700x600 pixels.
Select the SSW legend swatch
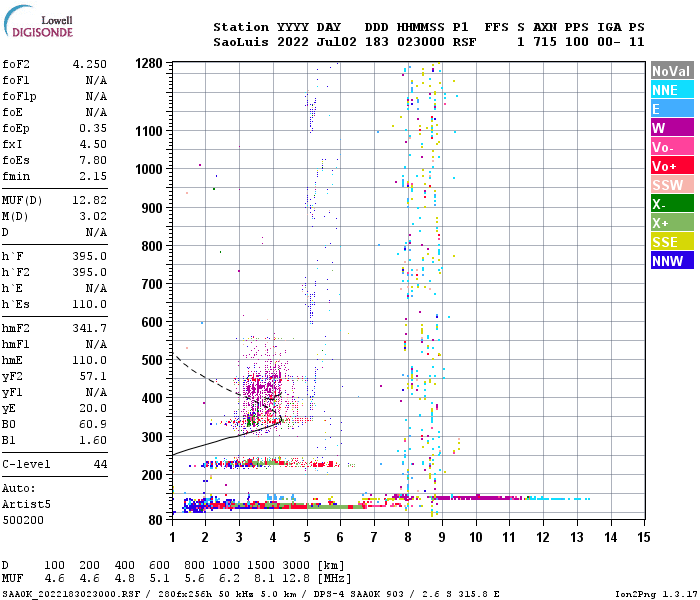pyautogui.click(x=672, y=185)
